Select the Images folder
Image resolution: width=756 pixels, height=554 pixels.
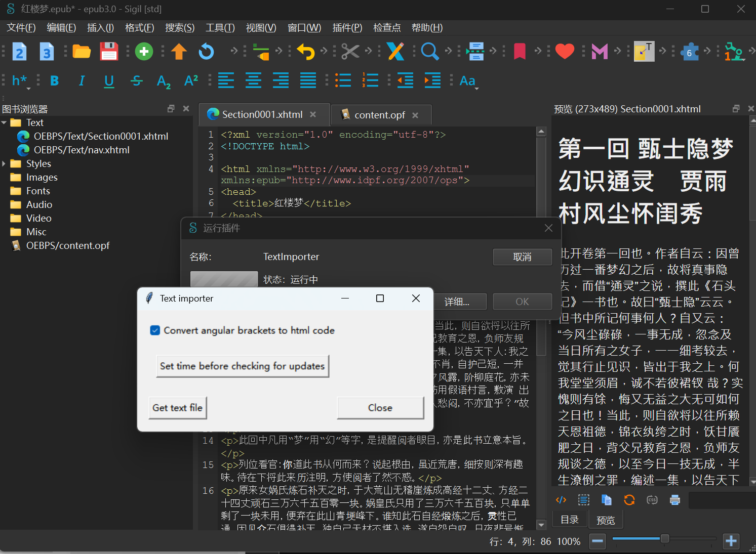click(x=42, y=177)
